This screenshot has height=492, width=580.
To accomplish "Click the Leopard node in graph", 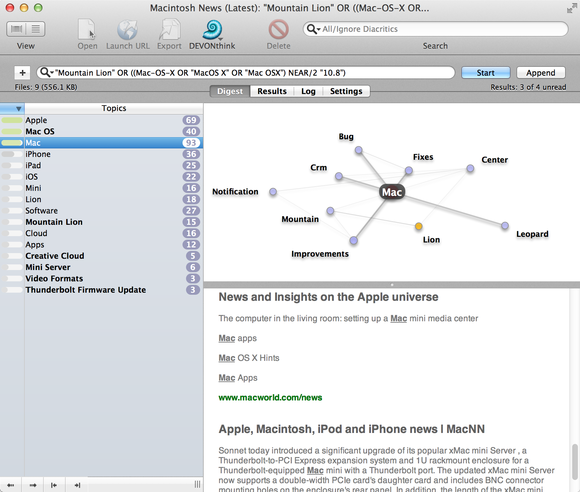I will click(x=505, y=226).
